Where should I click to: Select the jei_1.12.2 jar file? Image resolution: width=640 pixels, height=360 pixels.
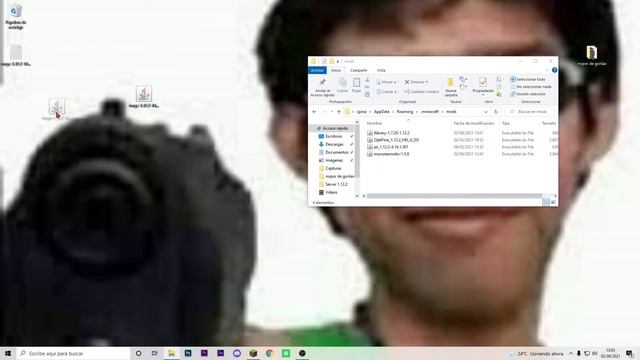[x=388, y=147]
